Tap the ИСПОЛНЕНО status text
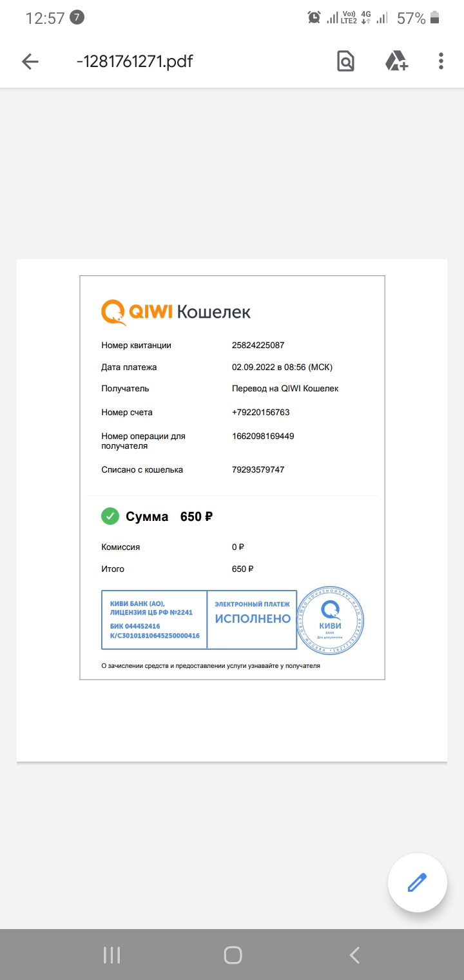Viewport: 464px width, 980px height. [x=253, y=619]
